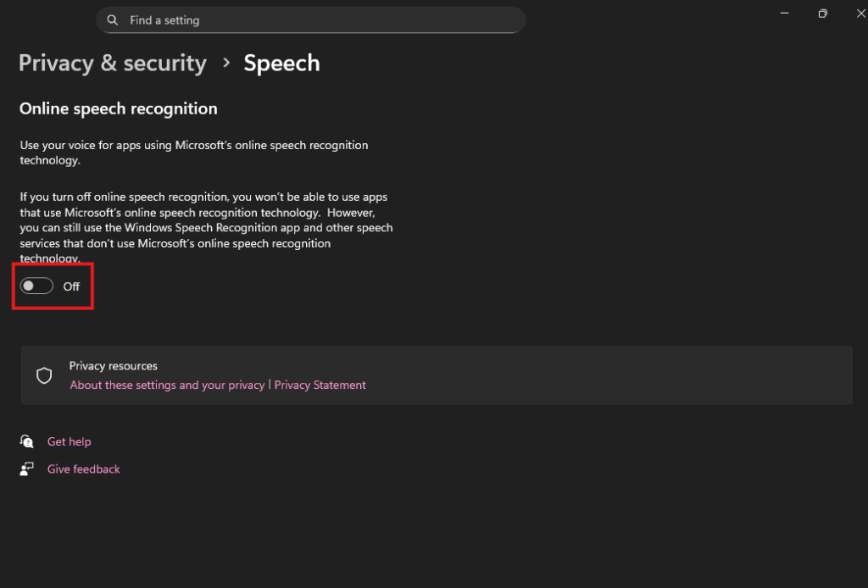868x588 pixels.
Task: Click the Online speech recognition heading
Action: pos(118,108)
